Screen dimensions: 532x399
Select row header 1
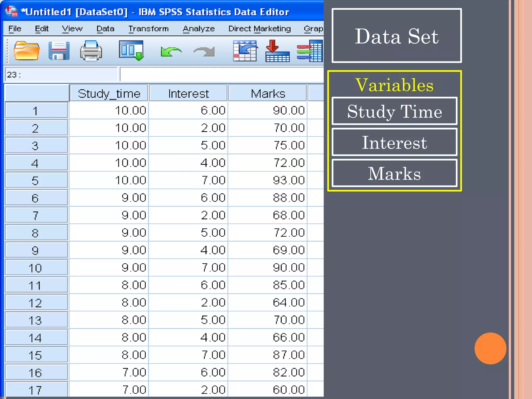36,111
